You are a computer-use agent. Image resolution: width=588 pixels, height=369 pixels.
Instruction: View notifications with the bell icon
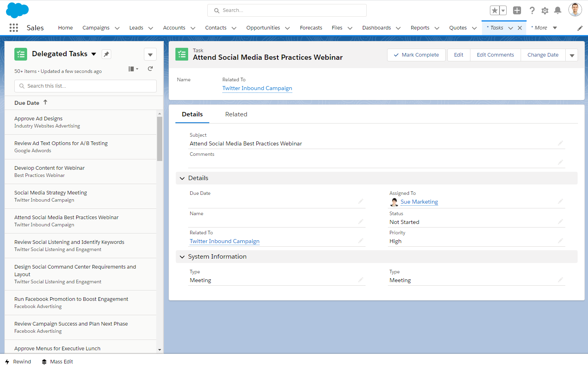click(557, 11)
